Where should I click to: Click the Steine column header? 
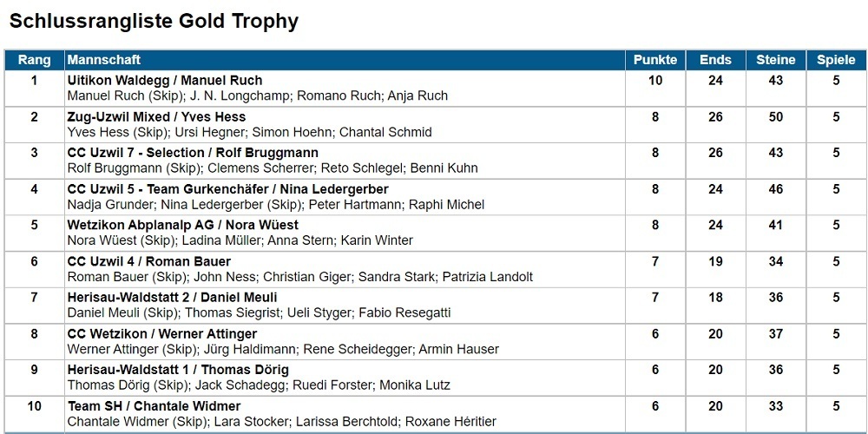pyautogui.click(x=775, y=60)
